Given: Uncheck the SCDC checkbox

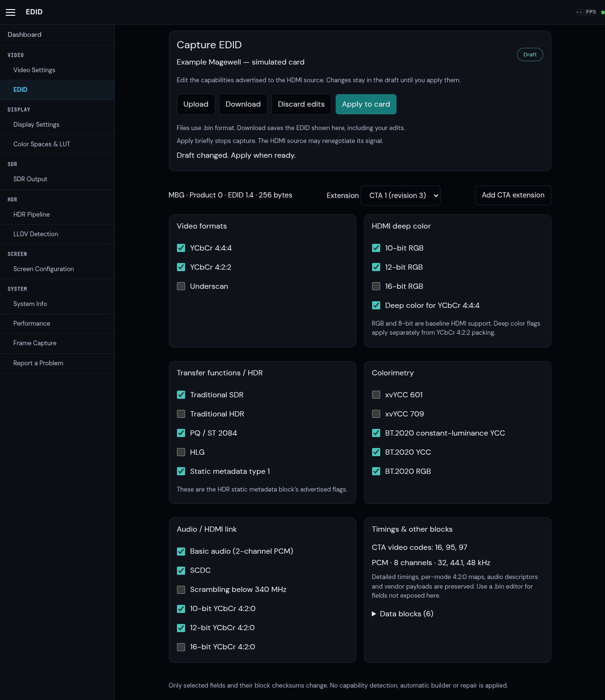Looking at the screenshot, I should [x=181, y=570].
